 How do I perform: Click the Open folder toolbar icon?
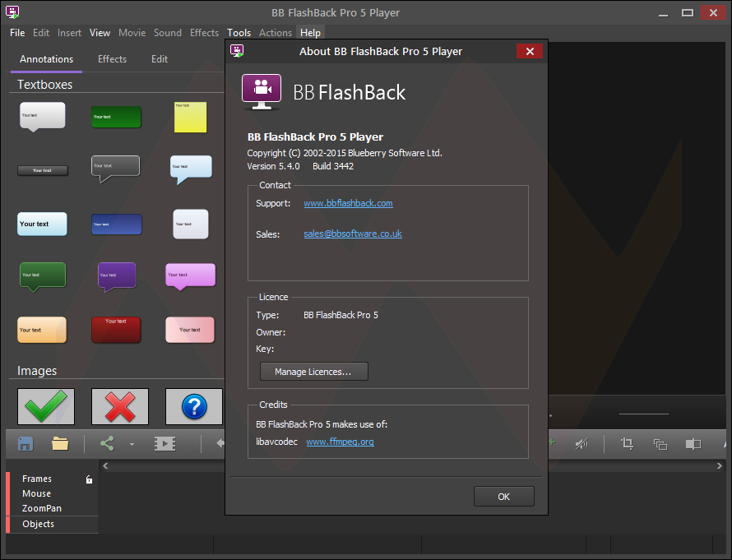coord(60,443)
